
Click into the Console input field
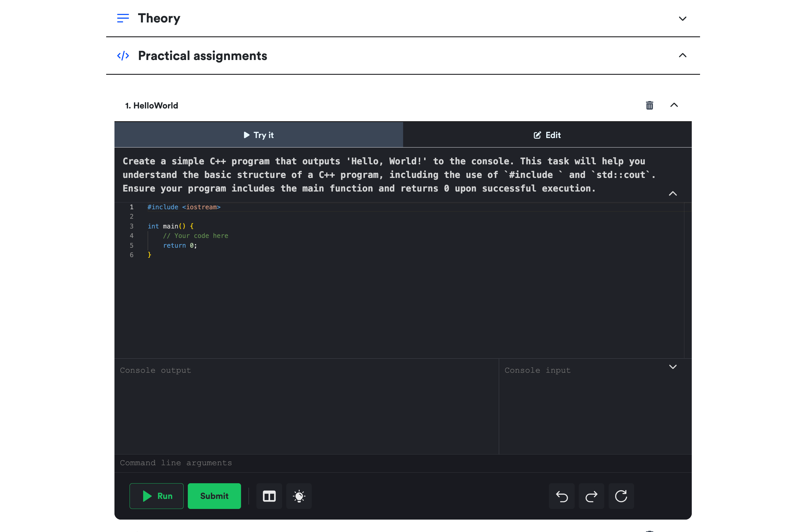tap(584, 407)
